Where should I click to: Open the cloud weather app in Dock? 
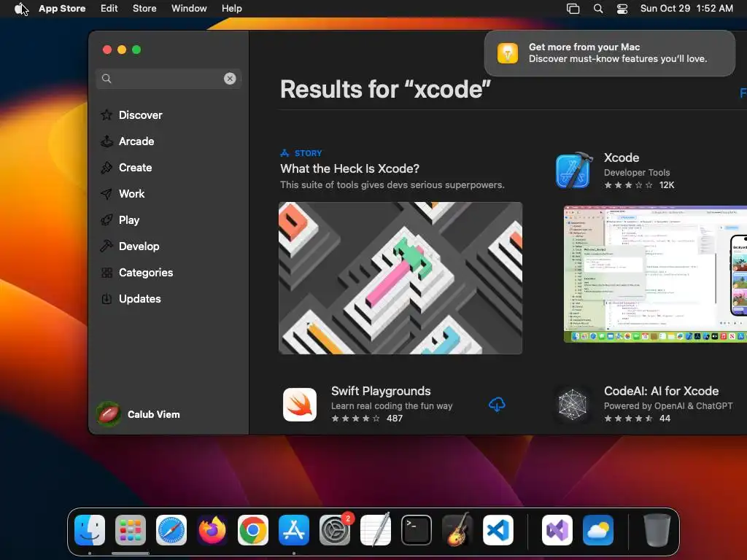tap(598, 530)
